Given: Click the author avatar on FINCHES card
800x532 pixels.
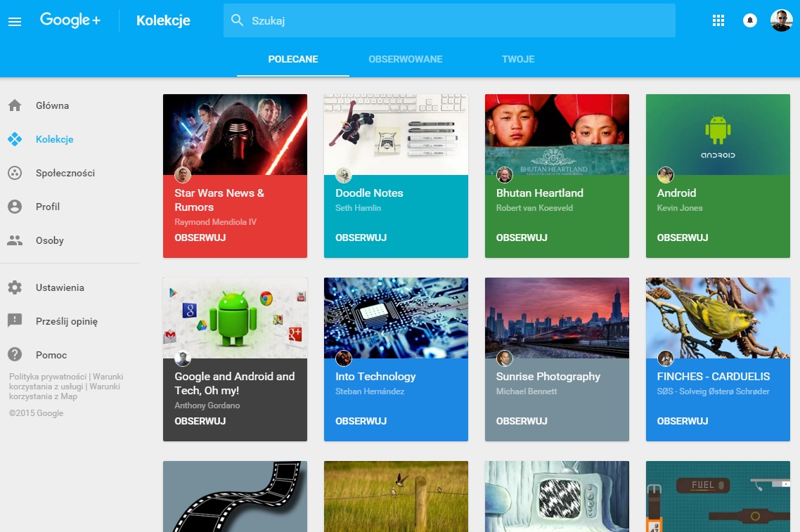Looking at the screenshot, I should (665, 358).
